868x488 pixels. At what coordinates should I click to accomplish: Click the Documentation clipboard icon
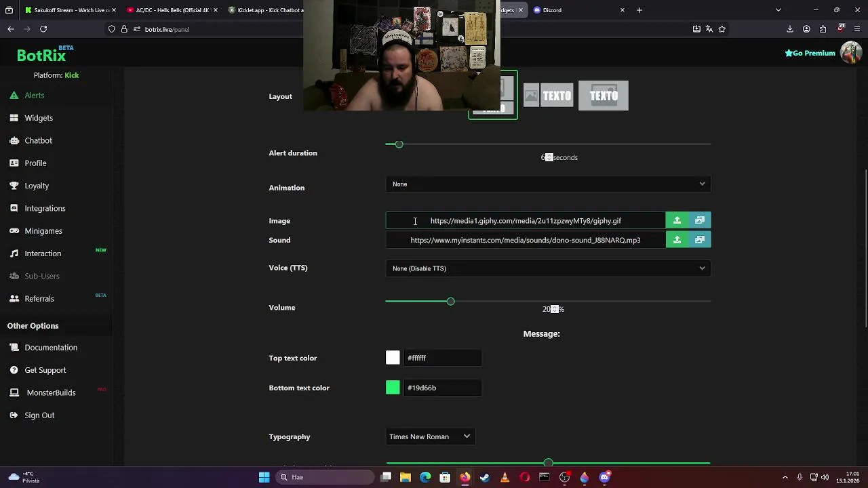point(14,348)
